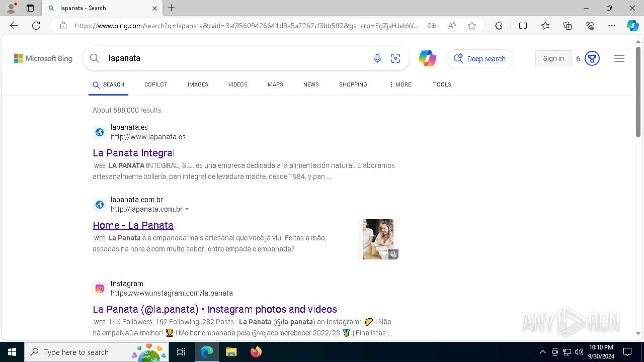
Task: Open colorful Copilot icon beside search box
Action: click(428, 58)
